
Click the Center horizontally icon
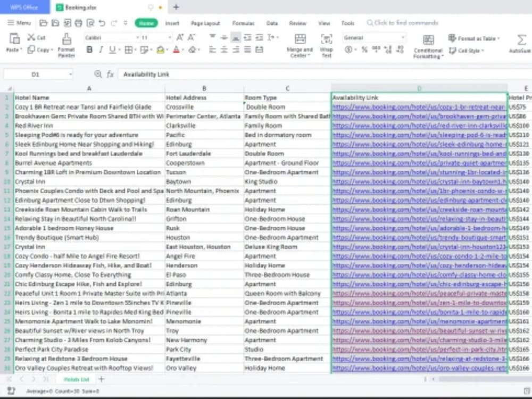coord(224,49)
